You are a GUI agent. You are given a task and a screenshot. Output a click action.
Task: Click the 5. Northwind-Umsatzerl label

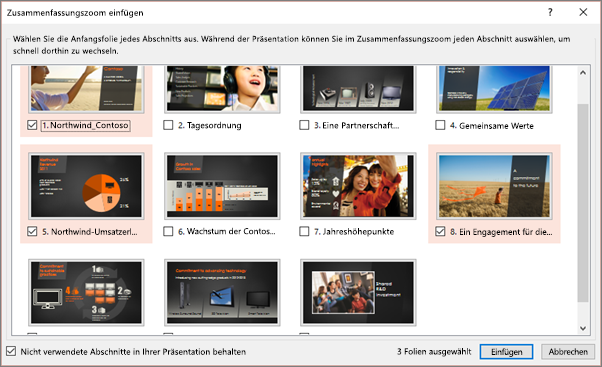89,232
